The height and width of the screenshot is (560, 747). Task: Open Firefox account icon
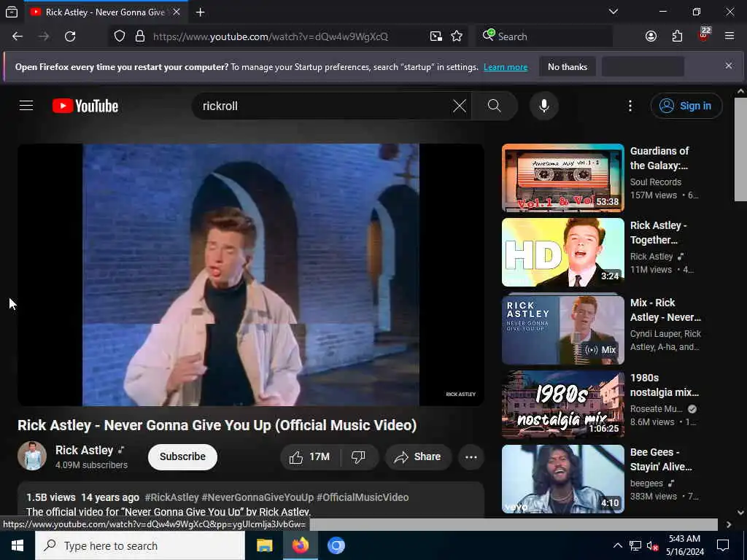tap(651, 36)
